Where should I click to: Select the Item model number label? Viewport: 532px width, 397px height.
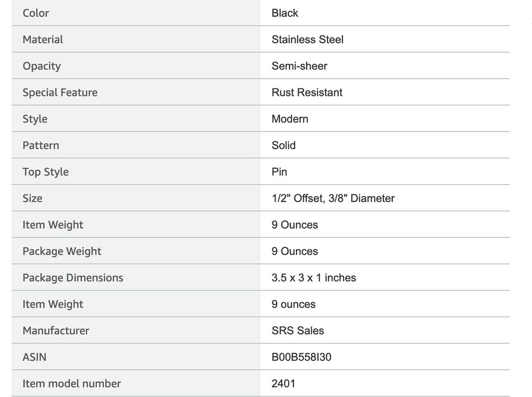(72, 383)
